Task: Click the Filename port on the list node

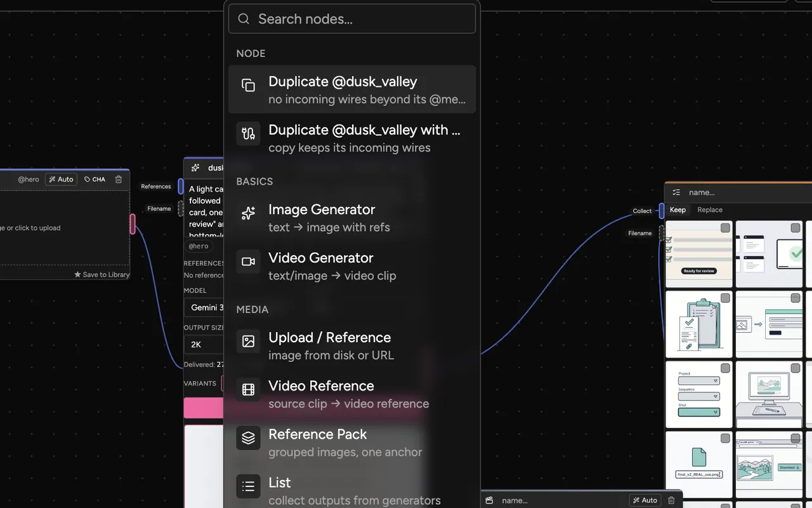Action: (x=662, y=233)
